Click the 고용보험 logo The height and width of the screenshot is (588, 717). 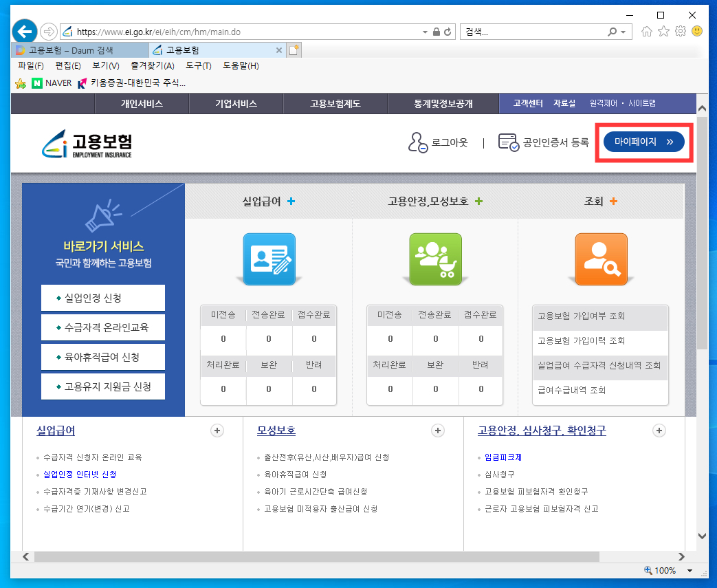pyautogui.click(x=87, y=144)
